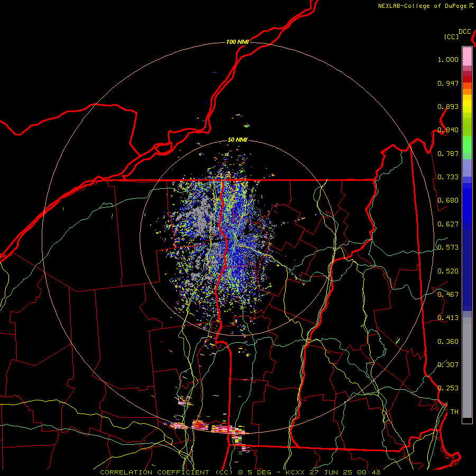Image resolution: width=476 pixels, height=476 pixels.
Task: Pick the yellow segment of the color bar
Action: tap(467, 104)
